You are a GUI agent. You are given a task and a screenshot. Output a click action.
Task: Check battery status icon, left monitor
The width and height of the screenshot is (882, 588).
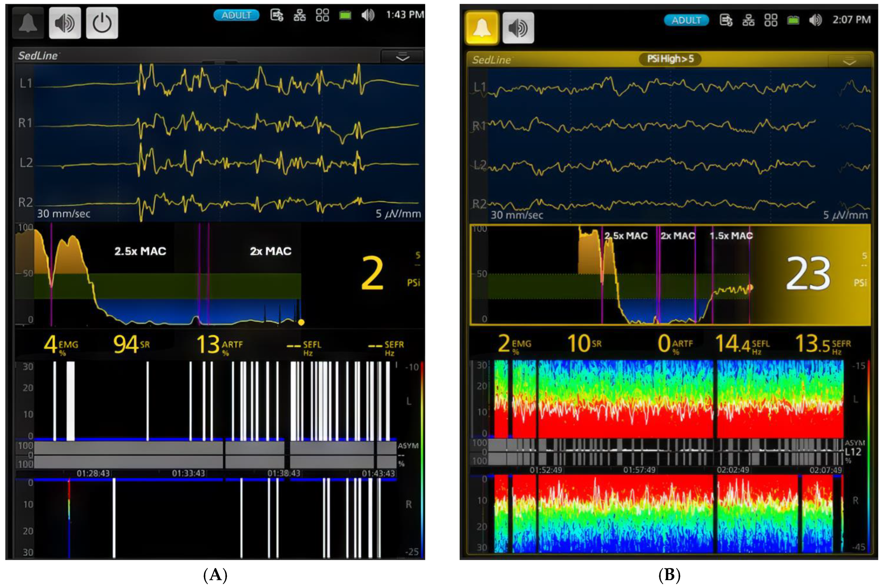(x=345, y=15)
